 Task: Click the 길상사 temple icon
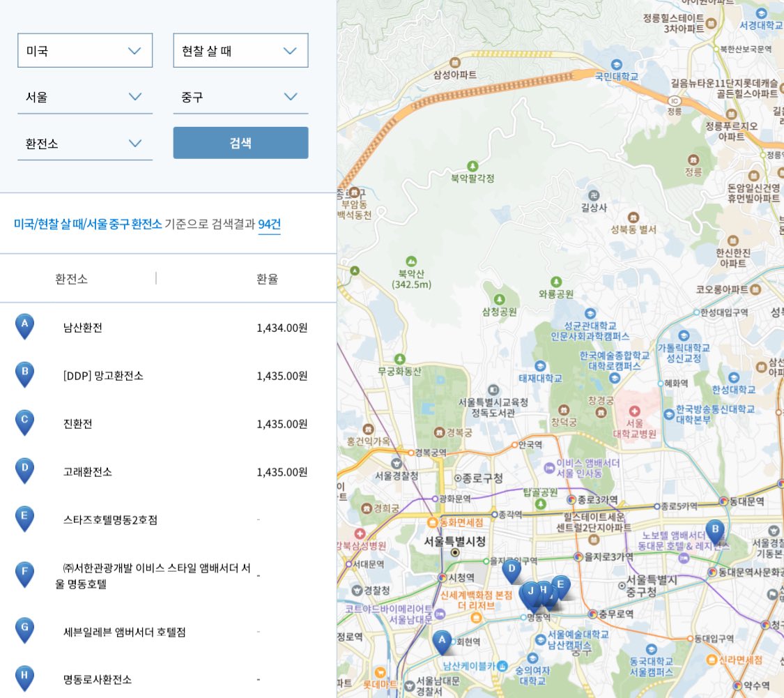pos(595,194)
